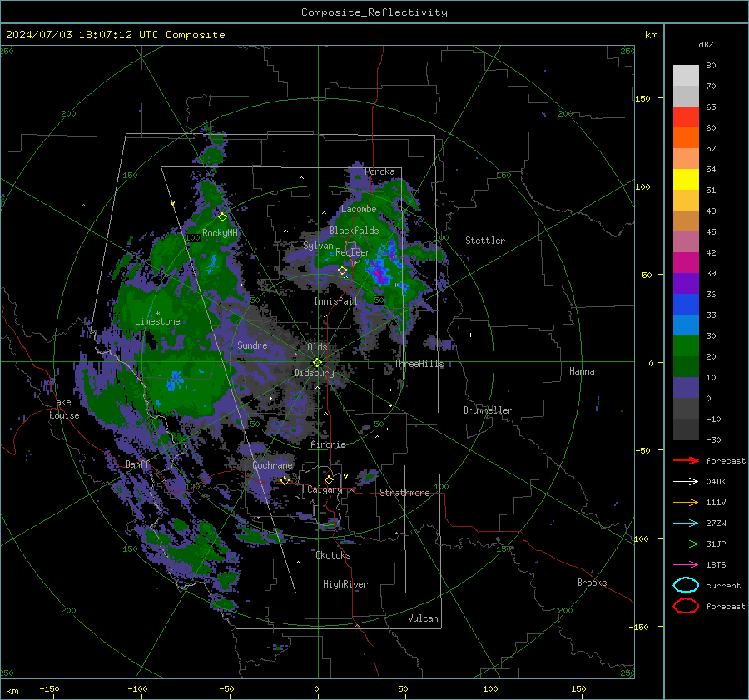Click the Drumheller town label
749x700 pixels.
(488, 410)
